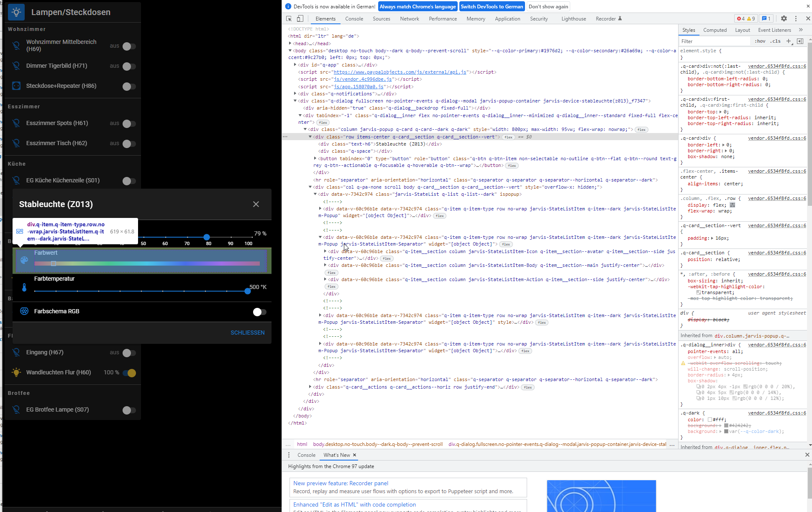Switch to the Lighthouse tab
812x512 pixels.
pos(574,19)
